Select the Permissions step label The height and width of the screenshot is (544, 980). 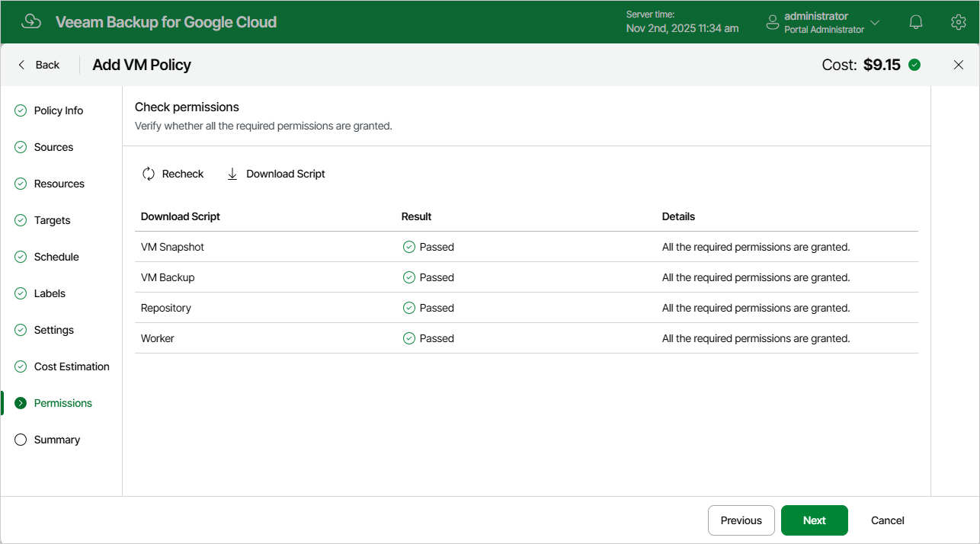63,403
